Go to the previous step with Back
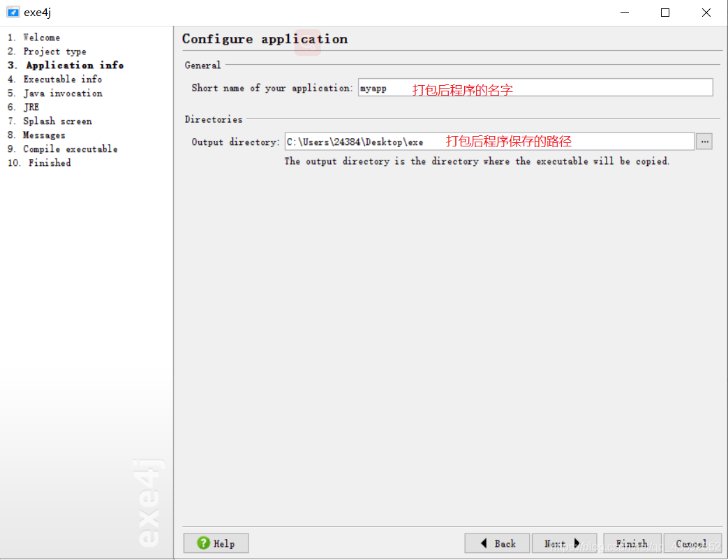Screen dimensions: 728x560 (x=497, y=543)
